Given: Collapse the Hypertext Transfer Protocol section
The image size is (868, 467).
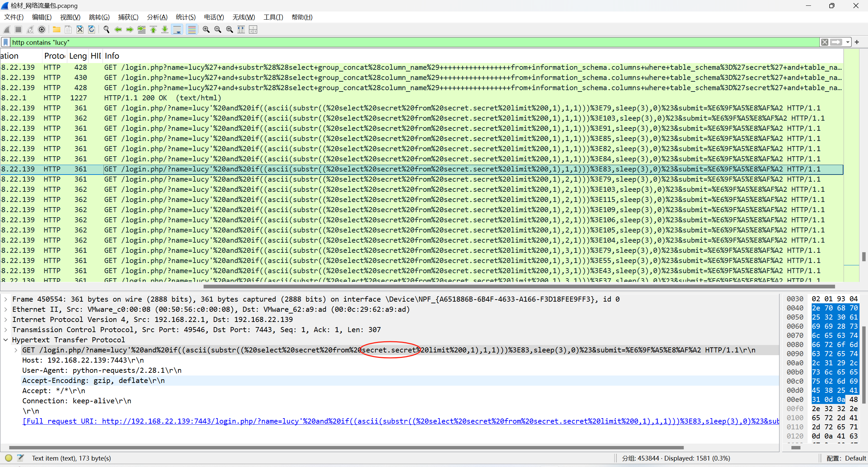Looking at the screenshot, I should click(x=6, y=340).
